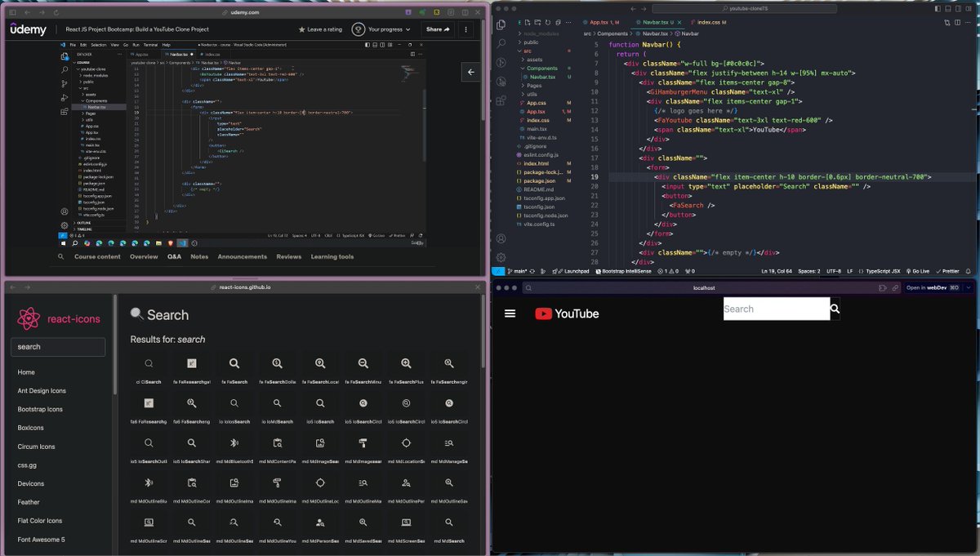Click the react-icons logo
Viewport: 980px width, 556px height.
click(x=58, y=318)
